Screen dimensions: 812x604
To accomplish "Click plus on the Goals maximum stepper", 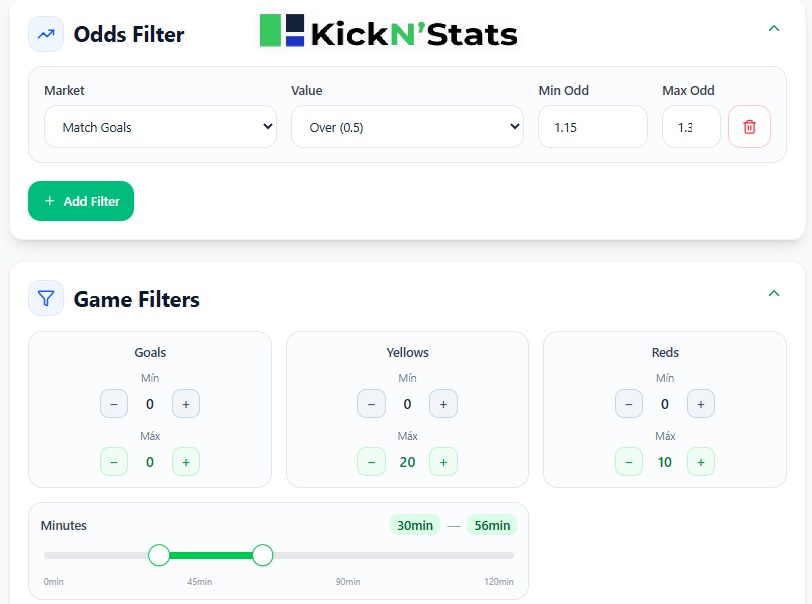I will pos(186,461).
